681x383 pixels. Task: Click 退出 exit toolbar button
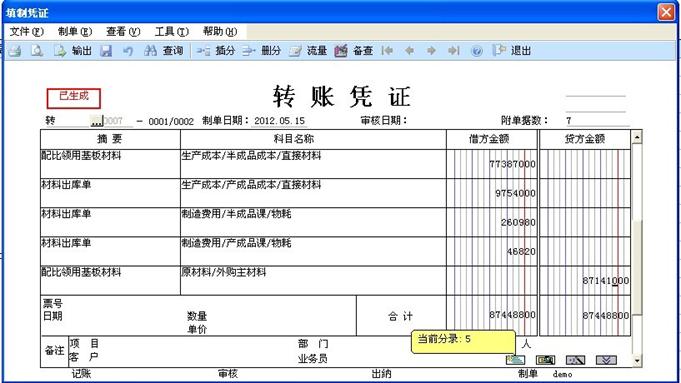[512, 51]
